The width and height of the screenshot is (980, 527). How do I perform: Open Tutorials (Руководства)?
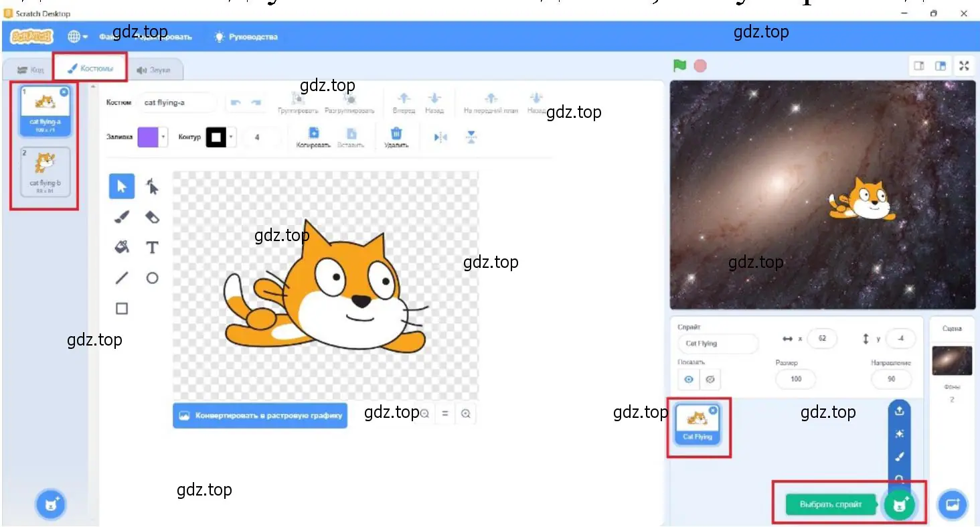[x=246, y=37]
